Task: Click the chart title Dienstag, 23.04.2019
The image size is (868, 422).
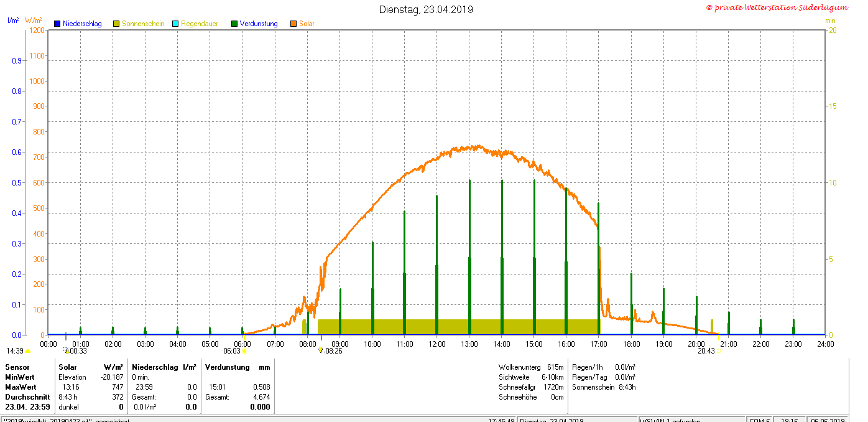Action: pos(426,9)
